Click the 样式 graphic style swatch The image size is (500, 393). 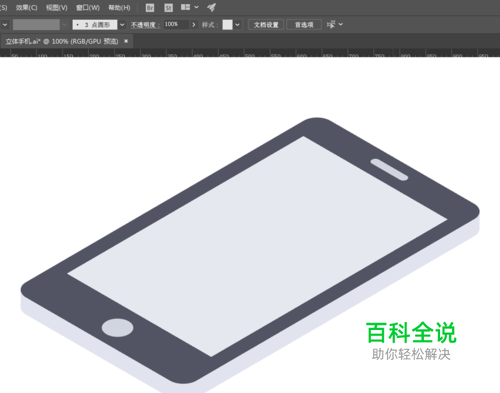228,25
